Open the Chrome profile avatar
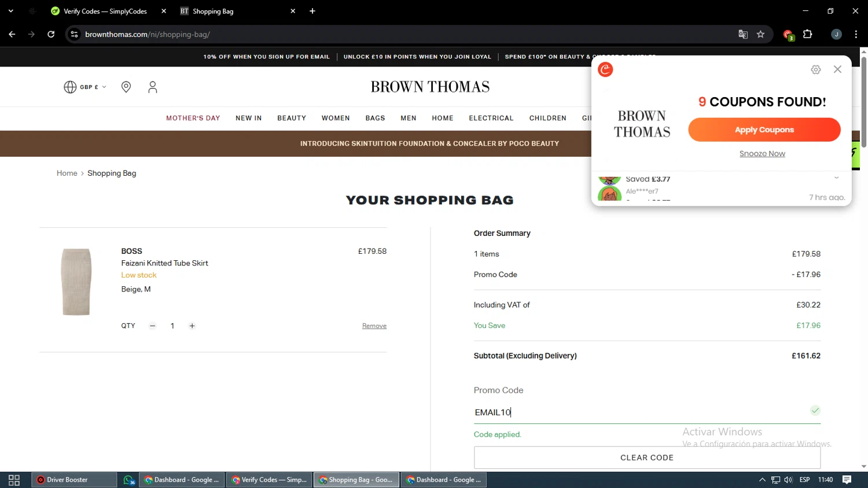868x488 pixels. 836,34
